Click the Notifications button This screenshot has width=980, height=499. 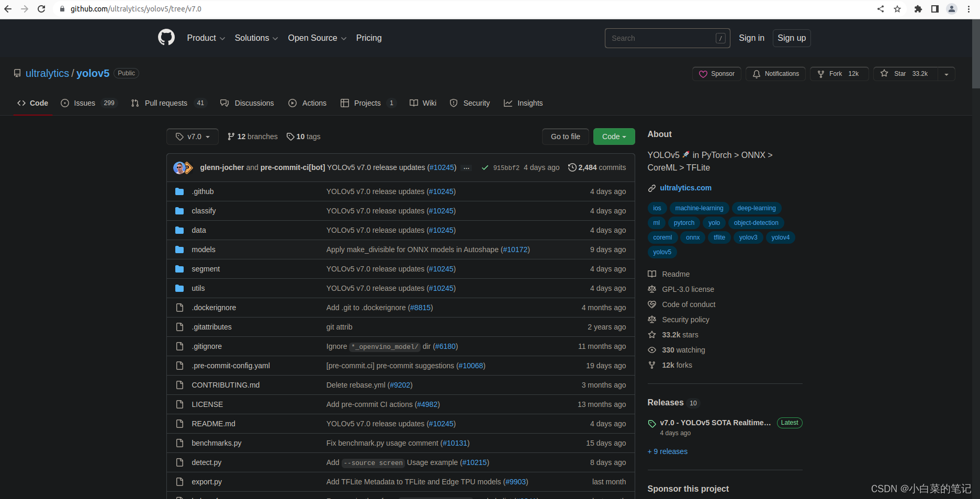click(776, 74)
